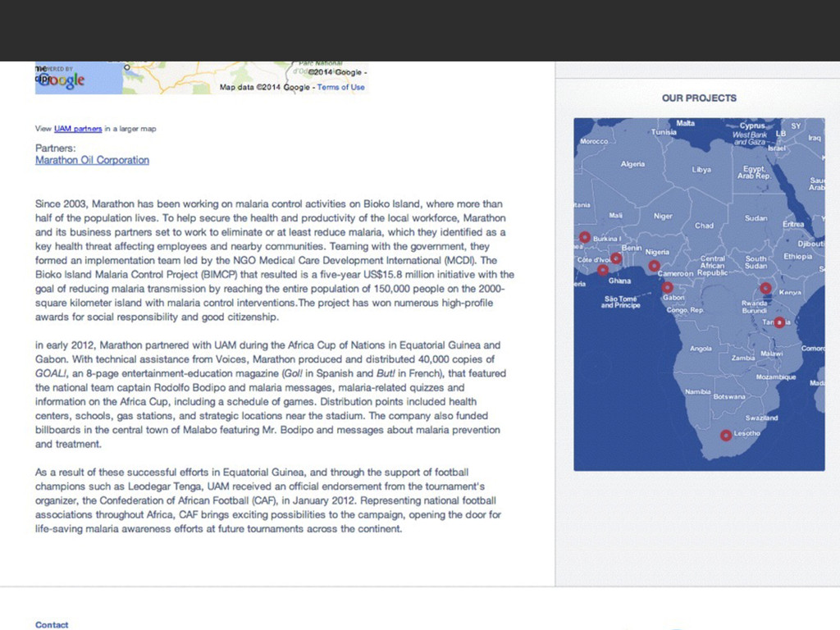Select the project marker on Lesotho
Image resolution: width=840 pixels, height=630 pixels.
click(x=726, y=436)
